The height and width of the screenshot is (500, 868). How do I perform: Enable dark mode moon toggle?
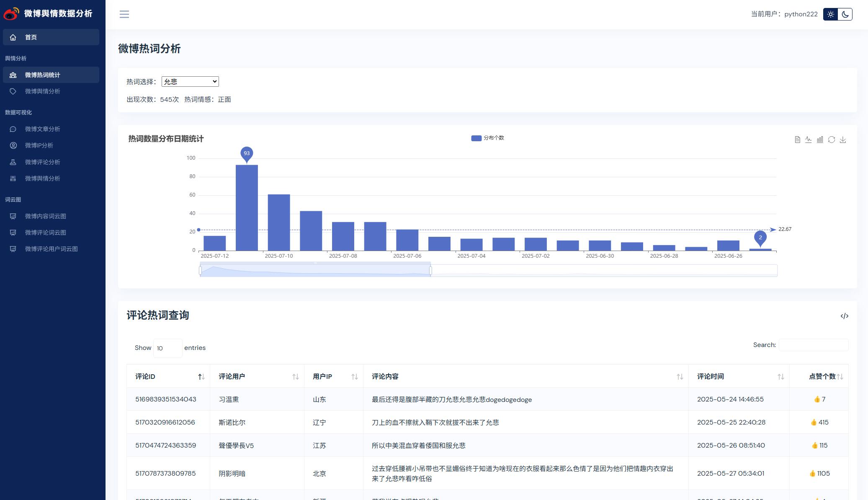[x=845, y=14]
